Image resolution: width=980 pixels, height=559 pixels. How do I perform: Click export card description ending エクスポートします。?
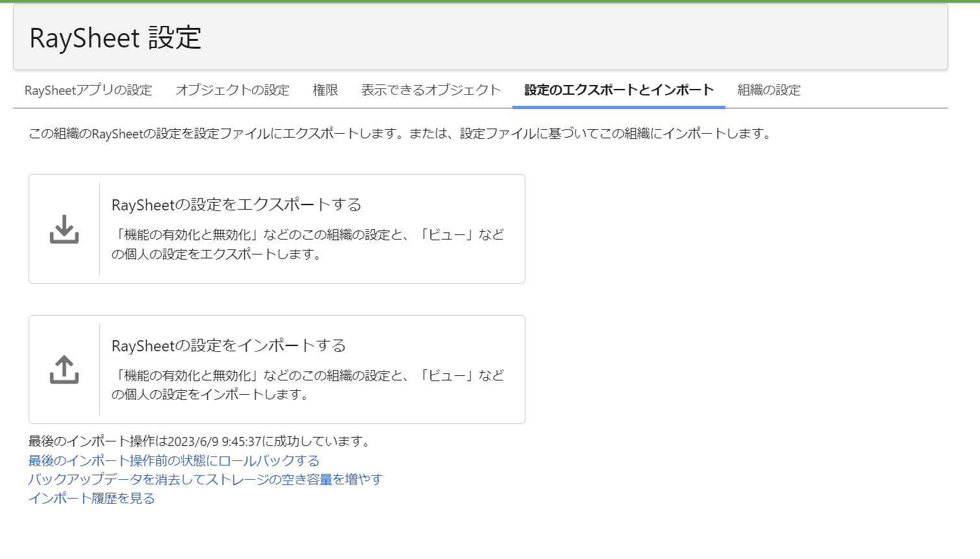point(308,244)
